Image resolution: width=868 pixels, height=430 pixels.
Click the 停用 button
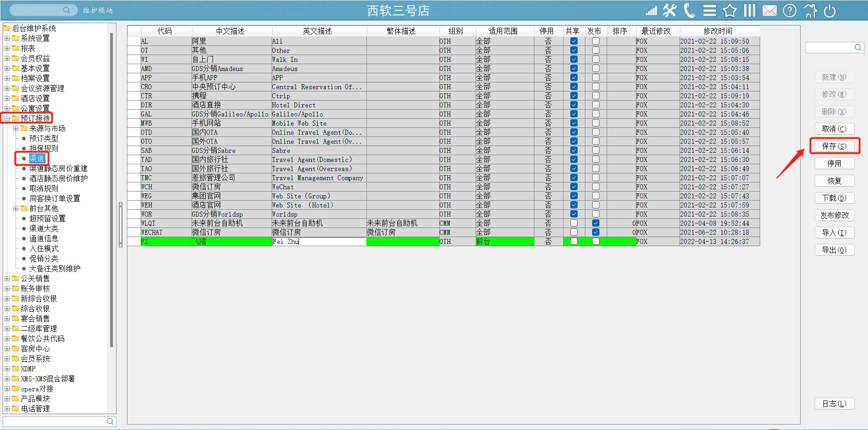click(x=834, y=163)
